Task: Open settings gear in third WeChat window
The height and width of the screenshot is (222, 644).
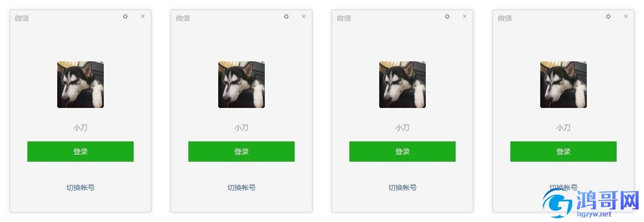Action: [447, 17]
